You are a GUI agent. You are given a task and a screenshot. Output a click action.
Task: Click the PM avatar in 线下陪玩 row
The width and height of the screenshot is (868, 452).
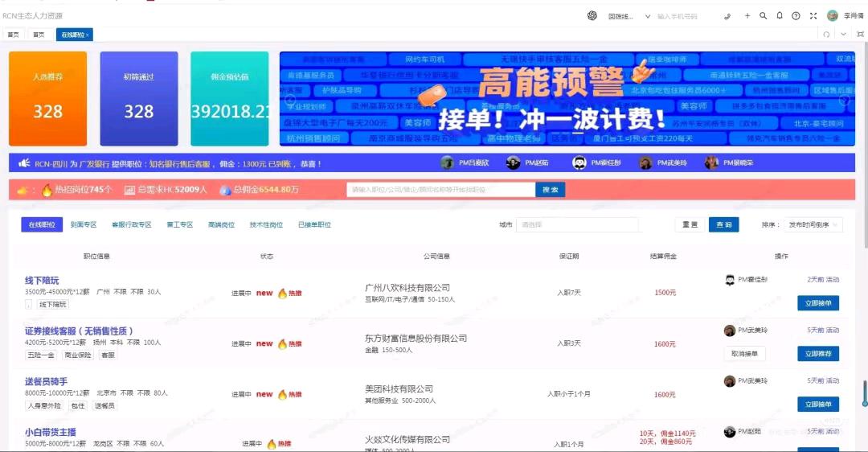(730, 280)
